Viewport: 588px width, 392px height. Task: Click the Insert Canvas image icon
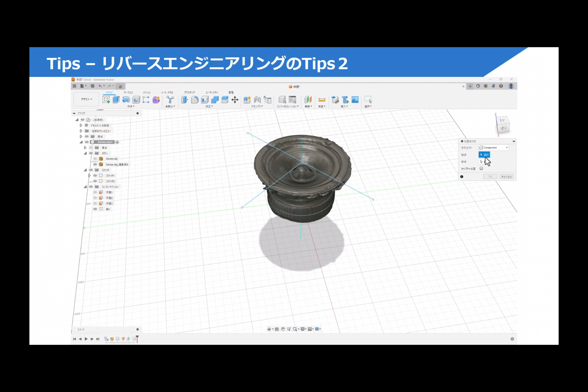[355, 100]
